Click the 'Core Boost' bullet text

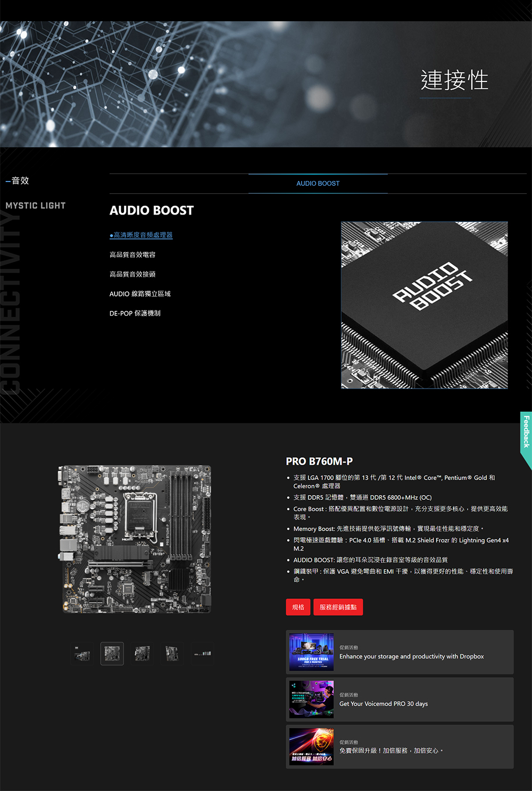click(401, 513)
